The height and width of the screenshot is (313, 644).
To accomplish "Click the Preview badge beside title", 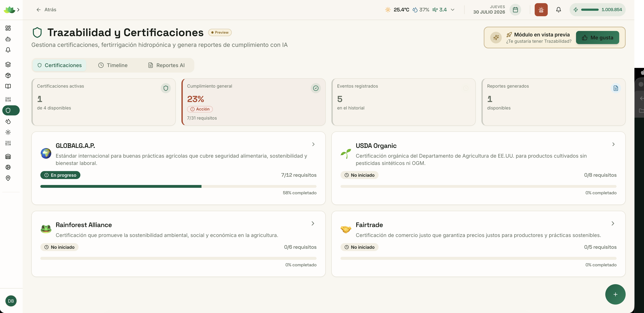I will (220, 33).
